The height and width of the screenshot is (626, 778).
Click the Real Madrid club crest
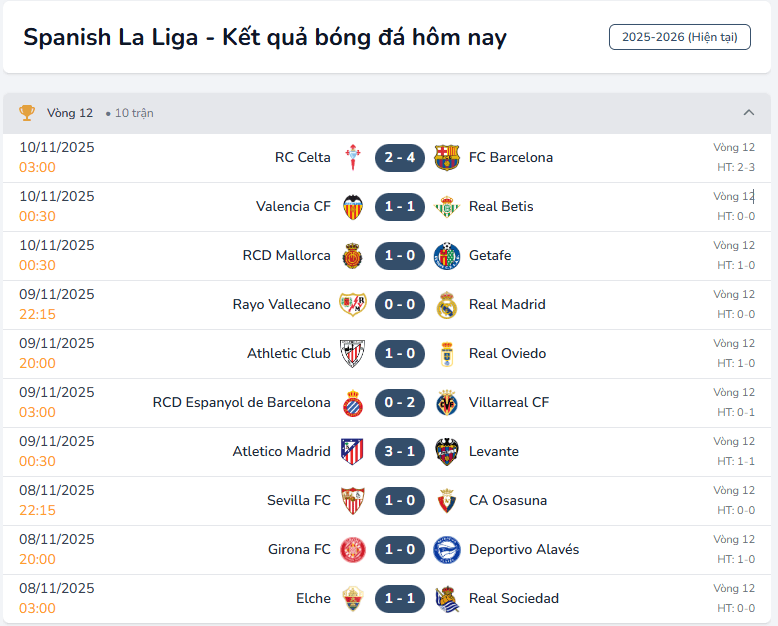pos(447,304)
